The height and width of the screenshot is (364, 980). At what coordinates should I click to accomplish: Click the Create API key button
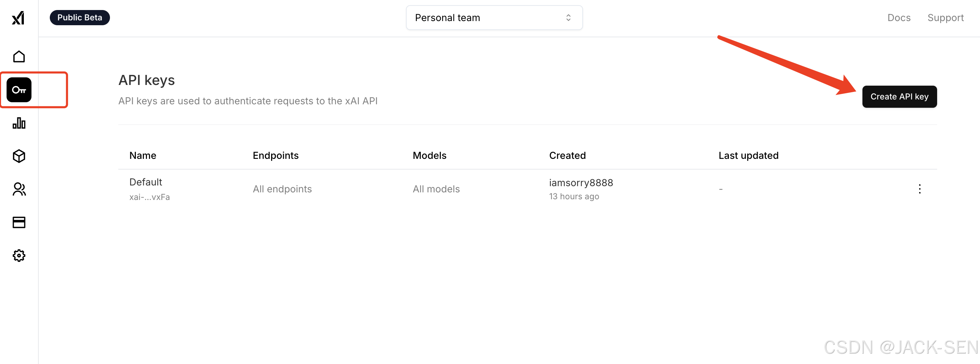(x=899, y=96)
